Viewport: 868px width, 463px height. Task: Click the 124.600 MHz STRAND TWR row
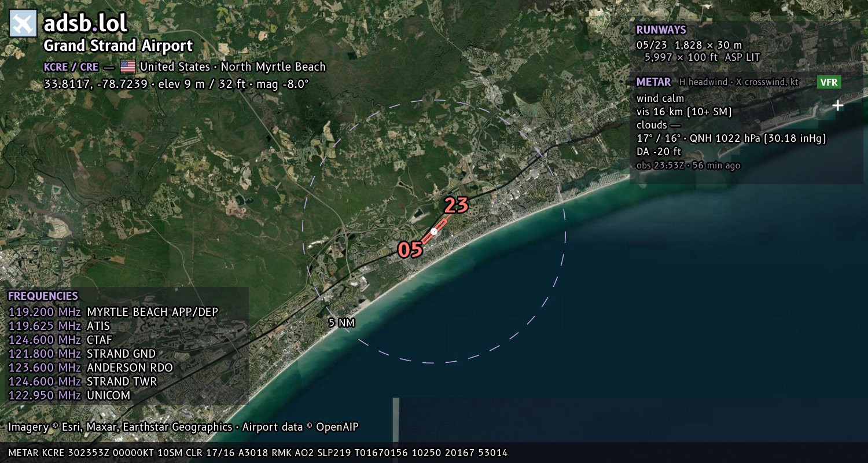82,381
